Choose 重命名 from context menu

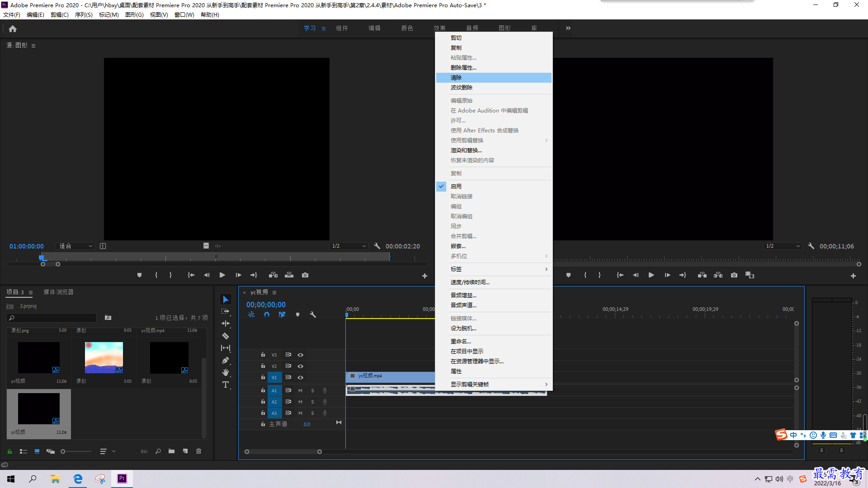pos(494,341)
